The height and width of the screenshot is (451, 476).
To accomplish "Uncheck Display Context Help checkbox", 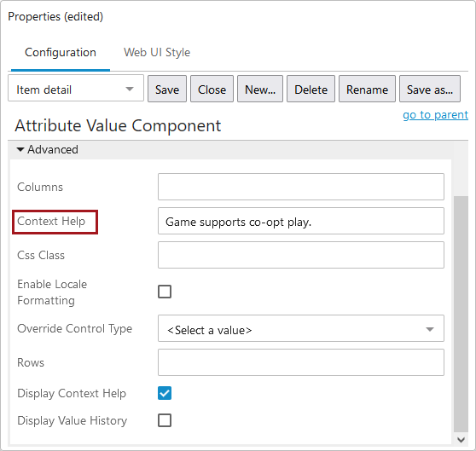I will click(165, 393).
